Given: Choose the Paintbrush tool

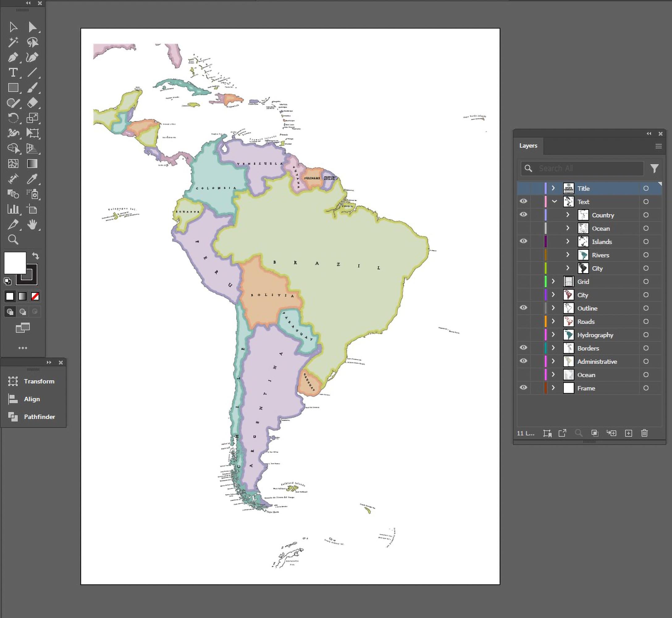Looking at the screenshot, I should click(32, 88).
